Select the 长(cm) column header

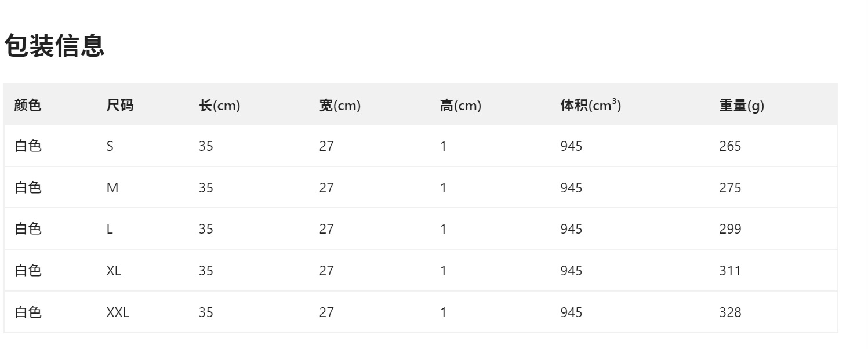[219, 106]
